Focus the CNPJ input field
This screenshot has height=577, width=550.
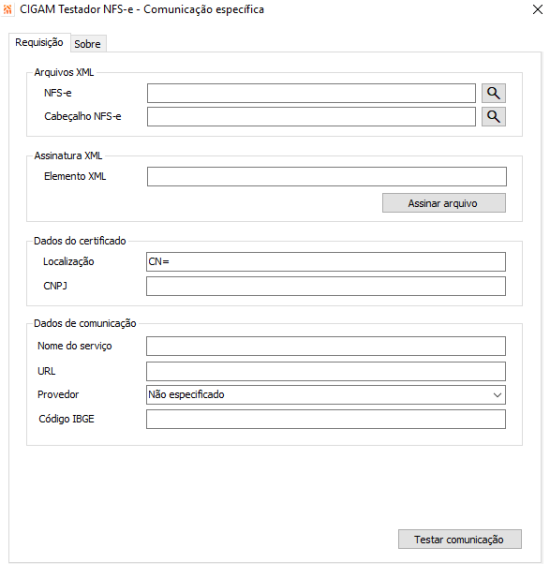point(326,286)
